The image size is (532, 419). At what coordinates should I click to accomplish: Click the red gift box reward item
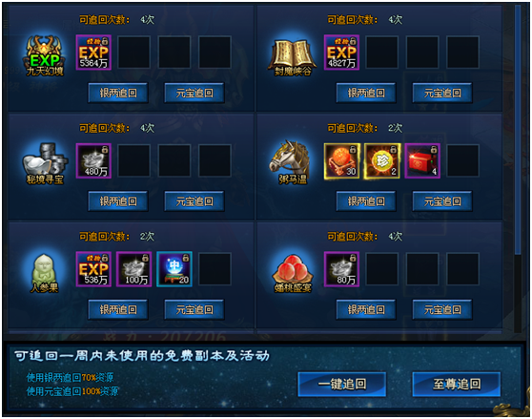pyautogui.click(x=422, y=160)
